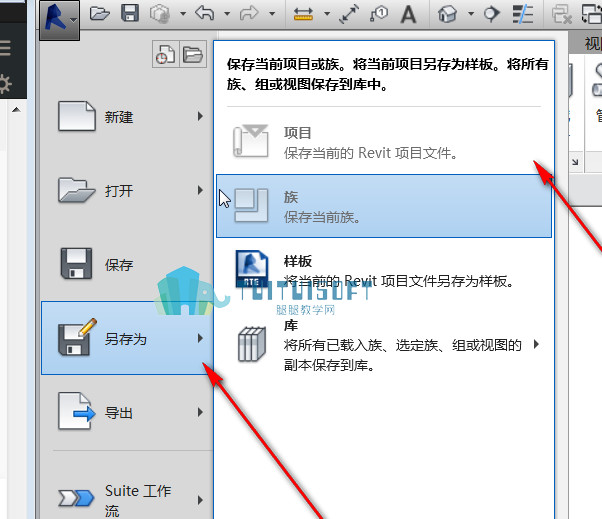Screen dimensions: 602x519
Task: Click the 视图 ribbon tab
Action: pyautogui.click(x=593, y=43)
